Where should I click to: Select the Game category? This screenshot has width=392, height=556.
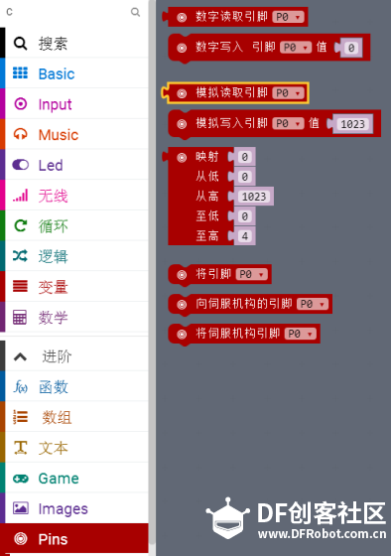coord(74,479)
